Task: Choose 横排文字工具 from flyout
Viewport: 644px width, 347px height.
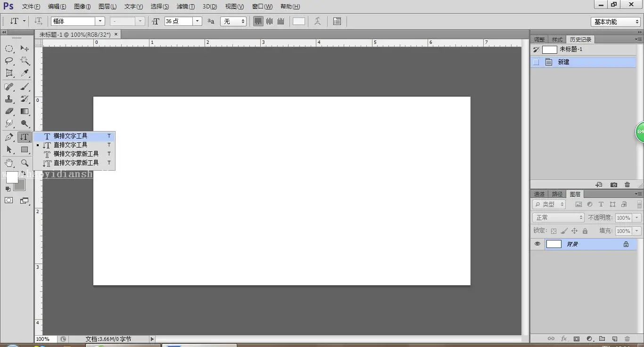Action: [74, 136]
